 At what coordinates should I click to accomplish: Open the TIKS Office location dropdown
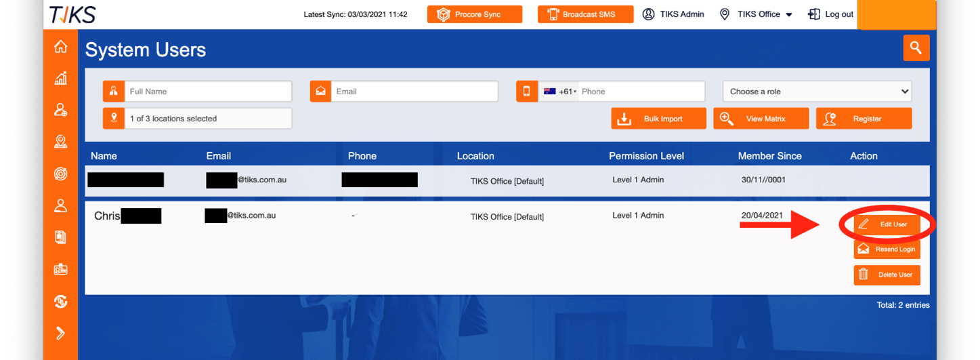(756, 14)
